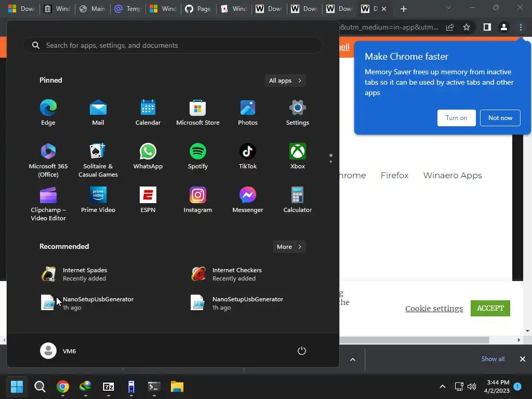This screenshot has width=532, height=399.
Task: Share this page from address bar
Action: 450,27
